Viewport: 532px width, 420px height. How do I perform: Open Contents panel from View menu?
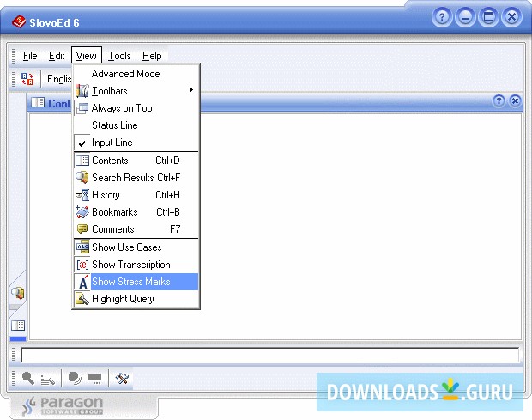pyautogui.click(x=136, y=161)
